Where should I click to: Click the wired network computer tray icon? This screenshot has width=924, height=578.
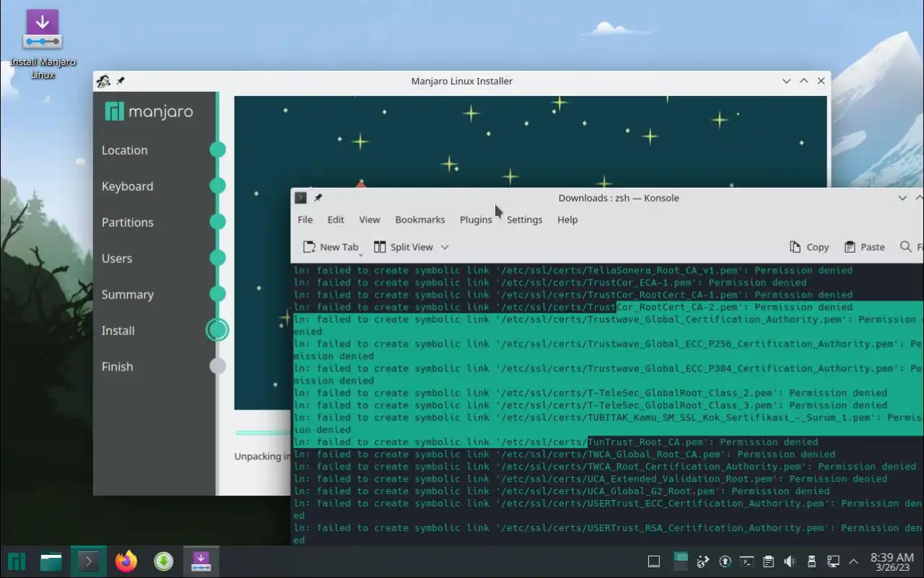(833, 561)
